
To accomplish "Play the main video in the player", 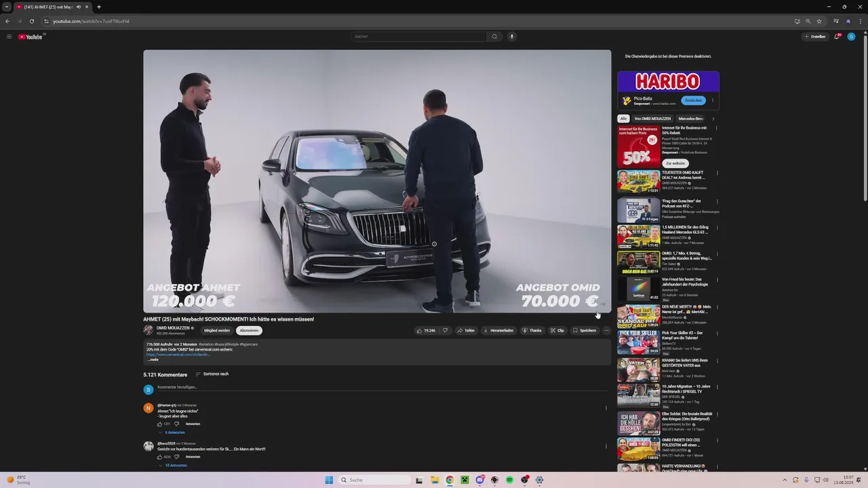I will pyautogui.click(x=377, y=181).
